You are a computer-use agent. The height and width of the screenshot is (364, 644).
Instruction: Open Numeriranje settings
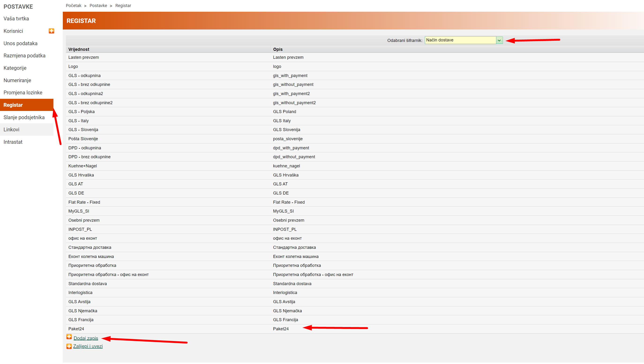pos(17,80)
